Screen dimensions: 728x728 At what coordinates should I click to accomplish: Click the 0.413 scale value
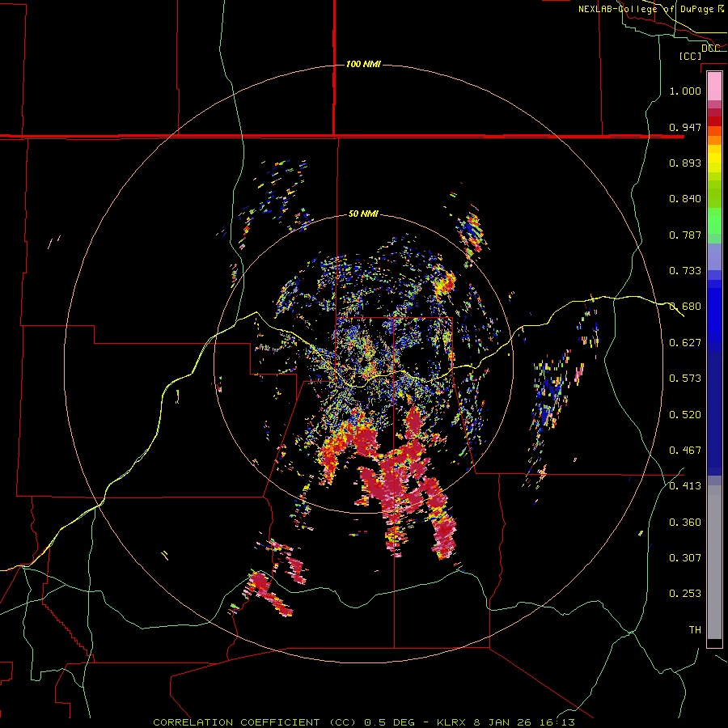685,485
